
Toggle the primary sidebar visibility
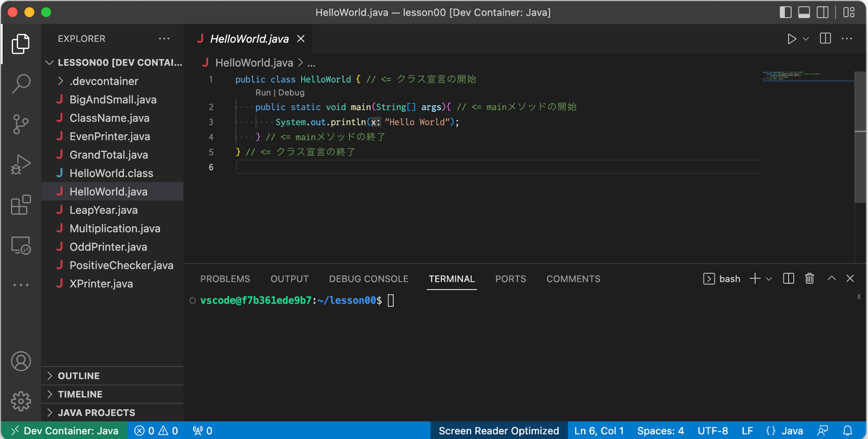[x=785, y=13]
